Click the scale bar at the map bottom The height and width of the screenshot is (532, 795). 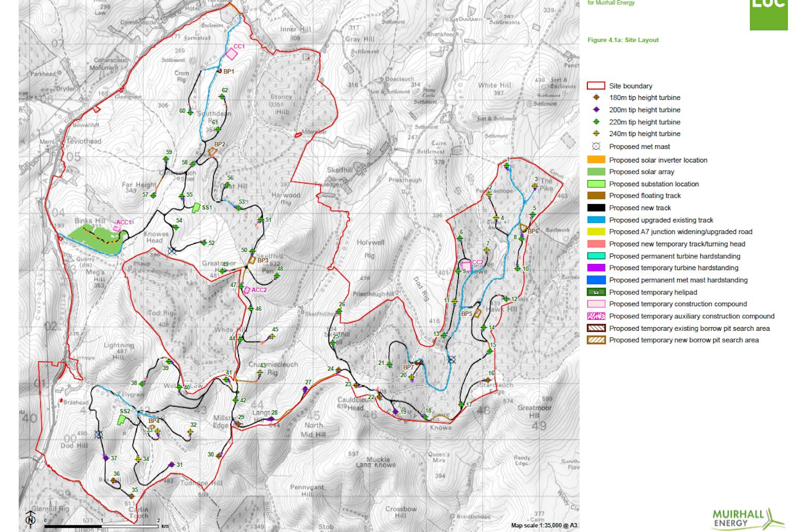tap(101, 526)
